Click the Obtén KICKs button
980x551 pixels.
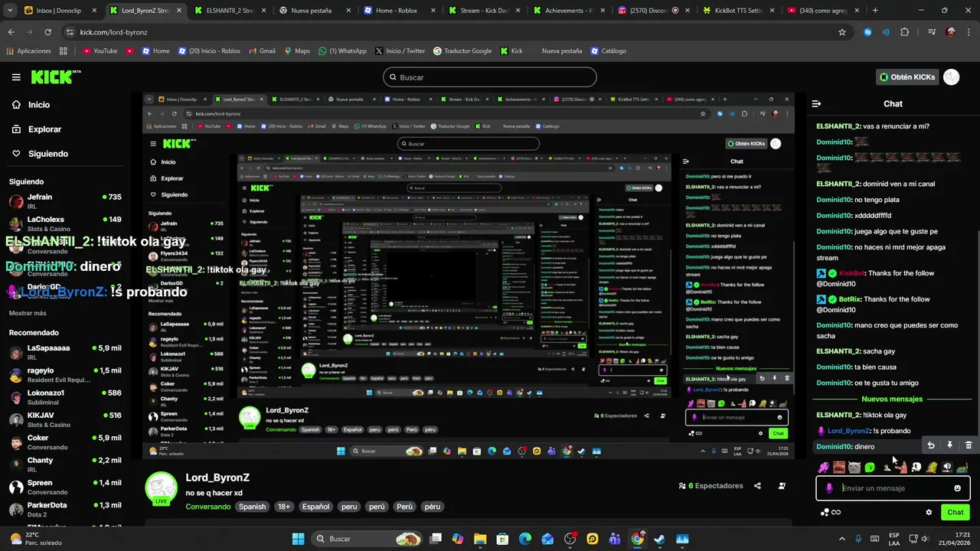(907, 77)
